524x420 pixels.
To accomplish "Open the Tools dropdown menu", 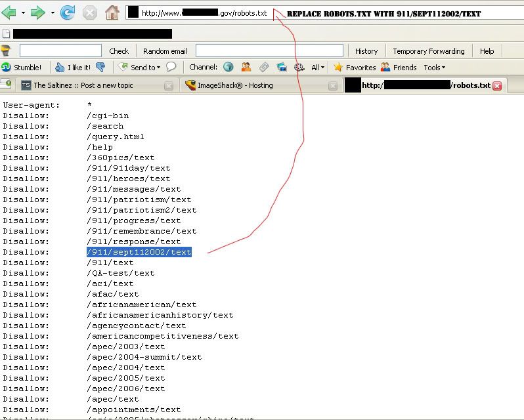I will click(x=434, y=67).
